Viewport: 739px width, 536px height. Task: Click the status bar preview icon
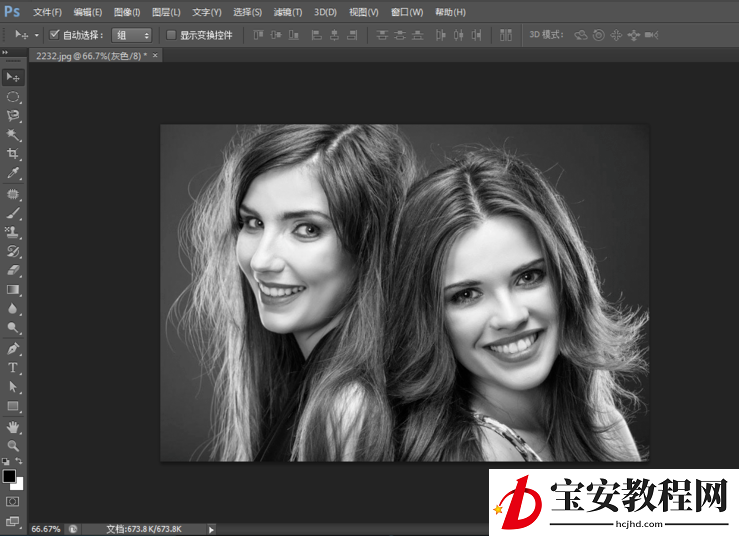(73, 529)
